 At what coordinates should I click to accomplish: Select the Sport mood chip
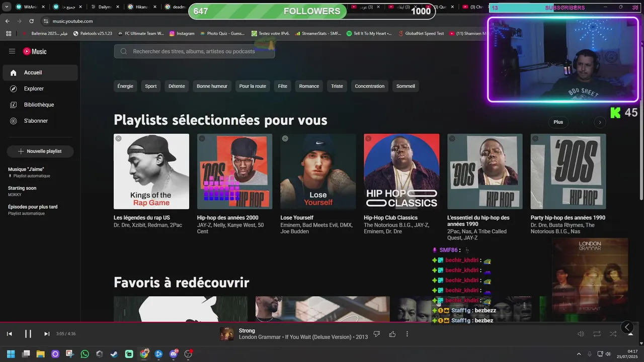pyautogui.click(x=151, y=86)
